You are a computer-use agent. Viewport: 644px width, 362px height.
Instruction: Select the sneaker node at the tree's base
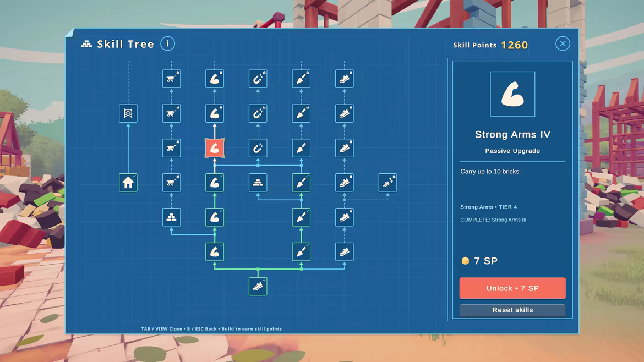tap(258, 287)
